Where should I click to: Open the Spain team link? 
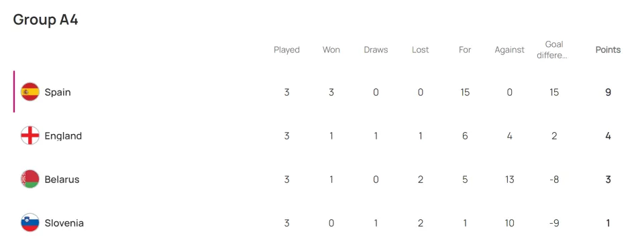click(x=58, y=92)
